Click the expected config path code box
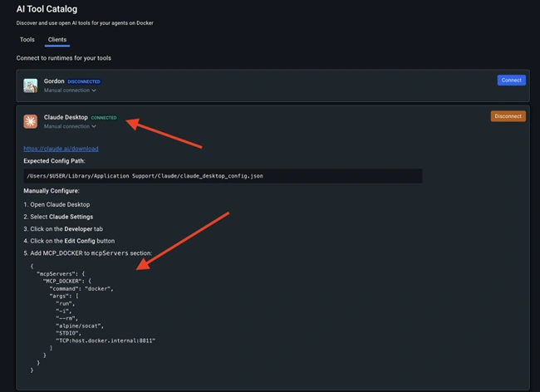This screenshot has width=540, height=392. click(x=223, y=176)
